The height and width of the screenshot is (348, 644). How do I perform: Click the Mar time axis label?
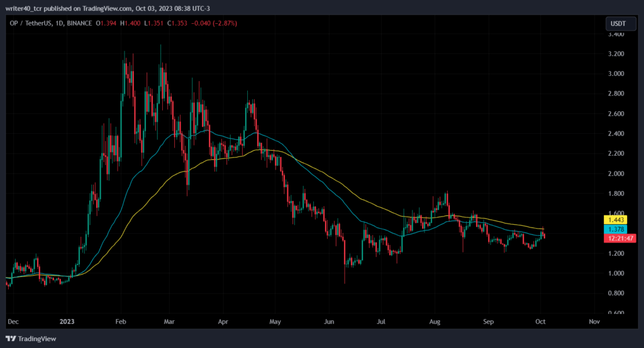[169, 322]
